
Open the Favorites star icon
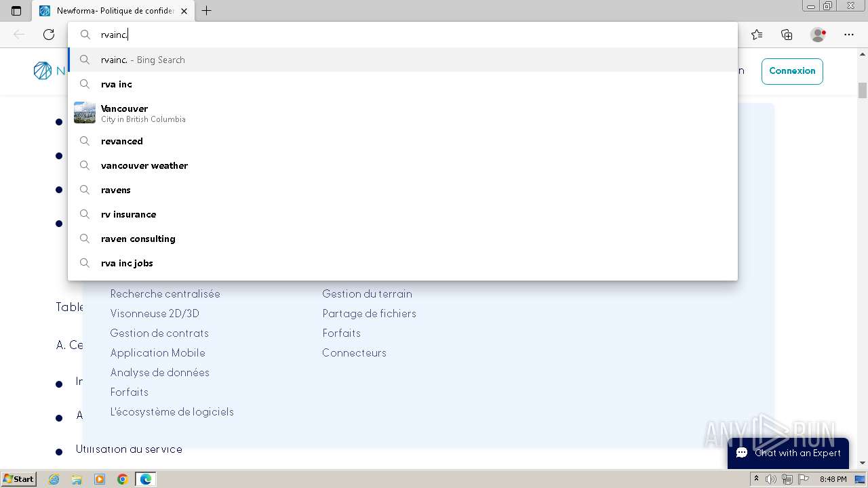(x=757, y=35)
